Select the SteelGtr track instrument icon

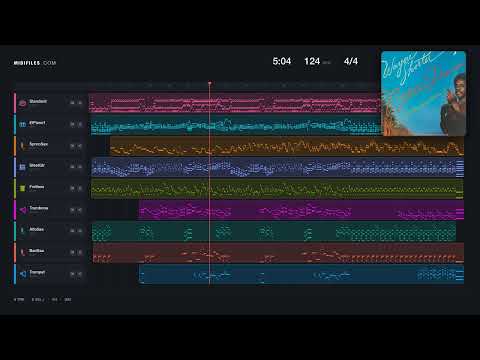(x=22, y=167)
